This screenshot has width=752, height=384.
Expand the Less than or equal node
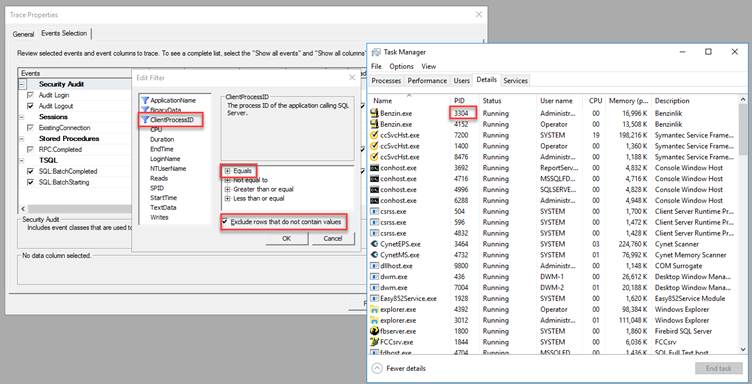(x=227, y=198)
